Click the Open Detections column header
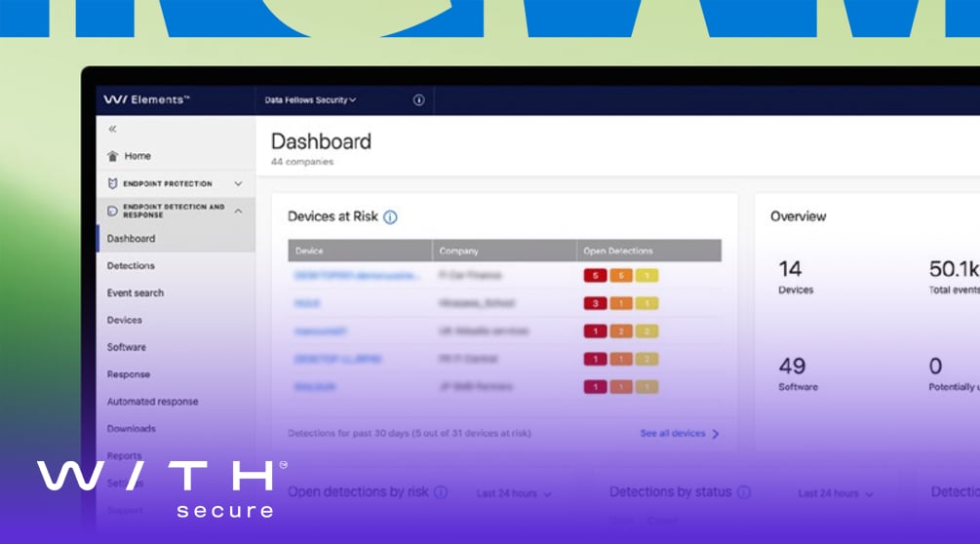Screen dimensions: 980x544 (x=618, y=251)
